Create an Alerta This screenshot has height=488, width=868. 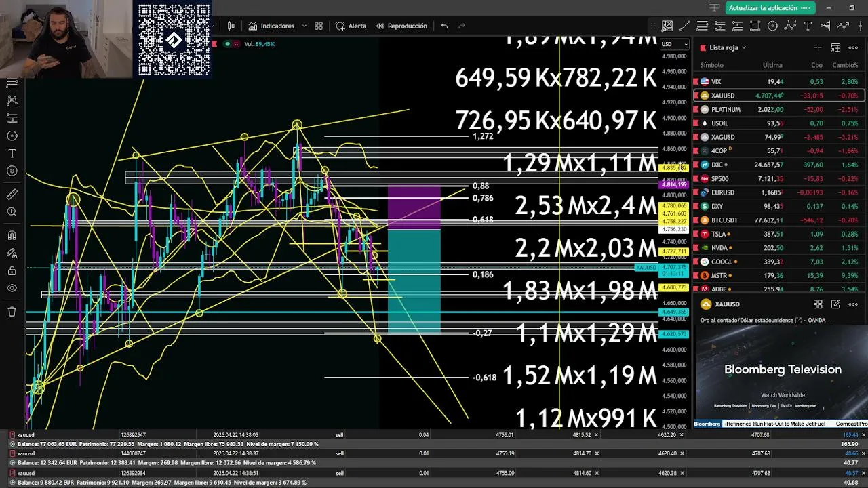coord(351,26)
